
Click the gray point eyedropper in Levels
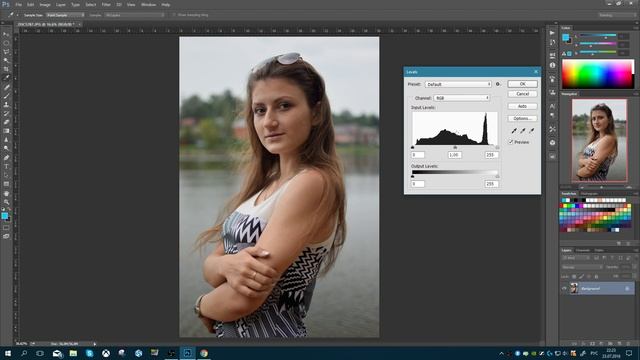[522, 131]
